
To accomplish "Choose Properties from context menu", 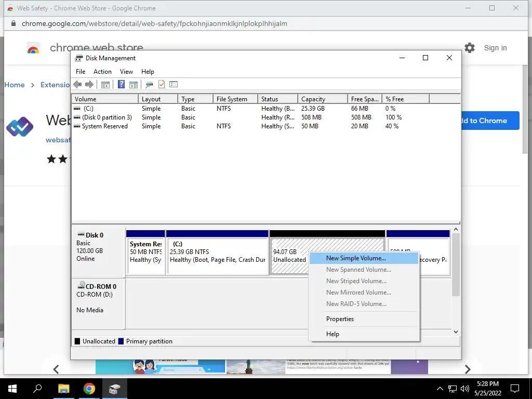I will point(364,319).
